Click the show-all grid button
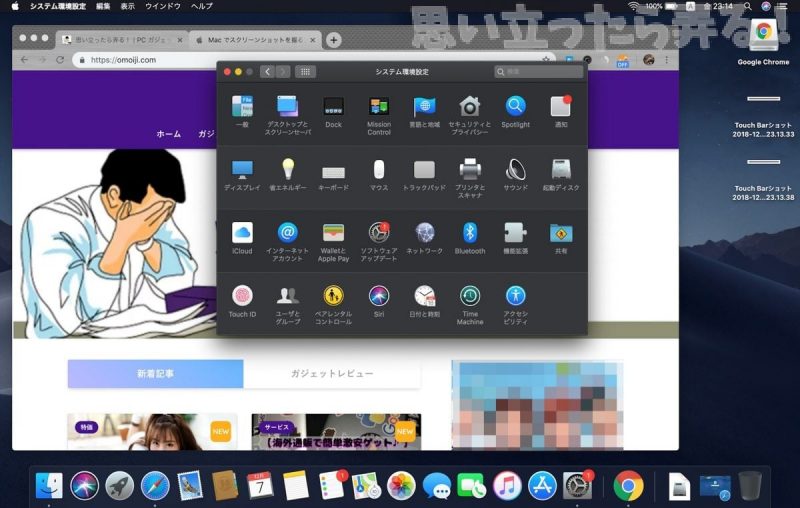Screen dimensions: 800x508 coord(306,72)
